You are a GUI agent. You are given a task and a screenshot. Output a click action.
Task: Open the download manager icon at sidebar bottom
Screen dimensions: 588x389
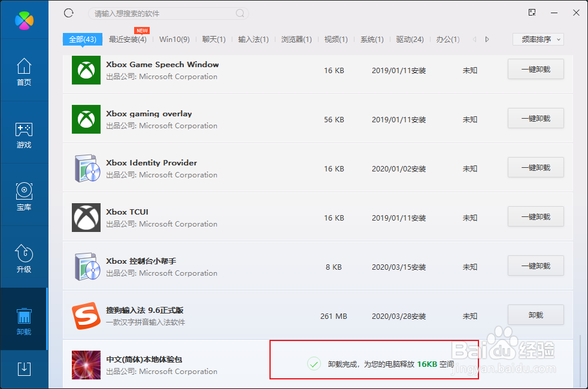pos(25,369)
